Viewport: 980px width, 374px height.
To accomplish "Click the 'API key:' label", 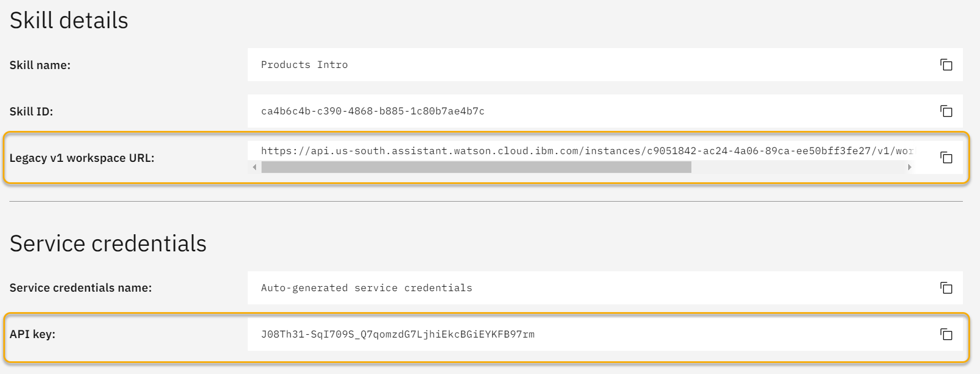I will (32, 334).
